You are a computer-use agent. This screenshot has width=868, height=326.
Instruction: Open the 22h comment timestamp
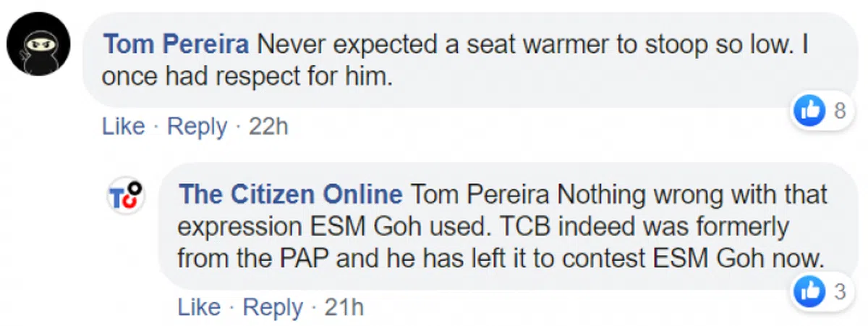pyautogui.click(x=268, y=127)
